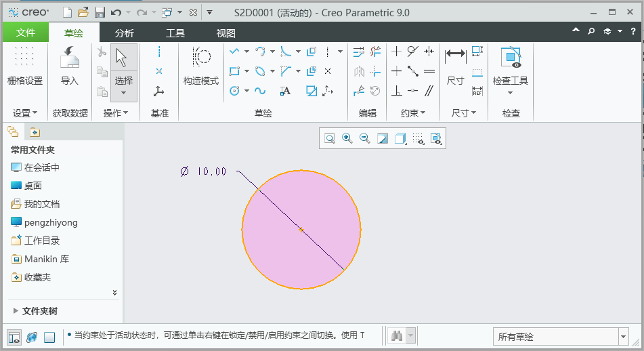Click the Offset edge tool
Screen dimensions: 644x351
point(312,51)
